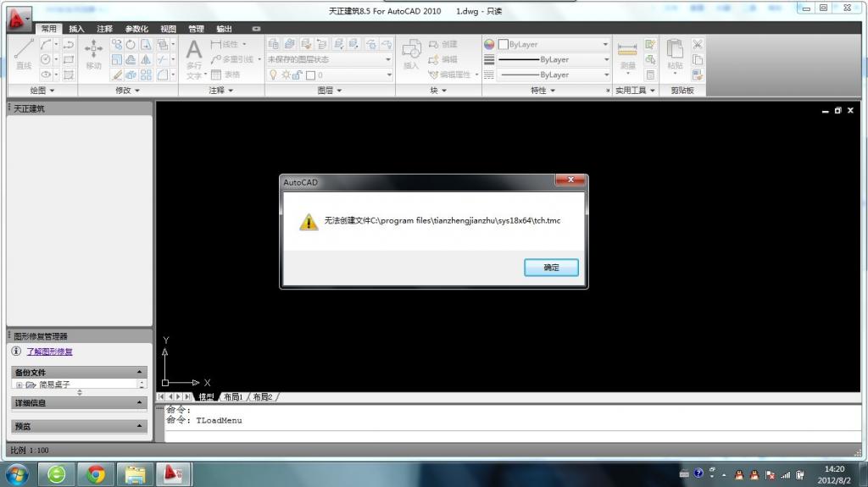Viewport: 868px width, 487px height.
Task: Select the mirror tool in 修改 panel
Action: (146, 60)
